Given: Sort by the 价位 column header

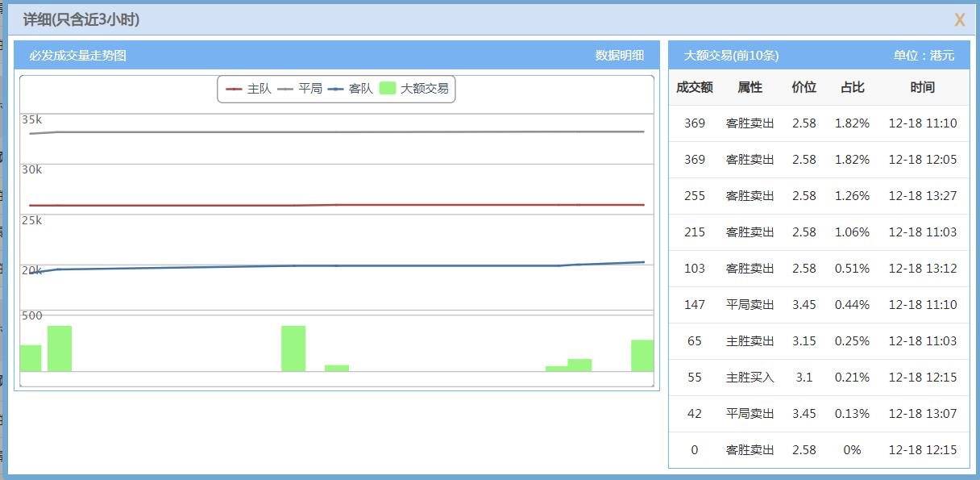Looking at the screenshot, I should coord(804,87).
